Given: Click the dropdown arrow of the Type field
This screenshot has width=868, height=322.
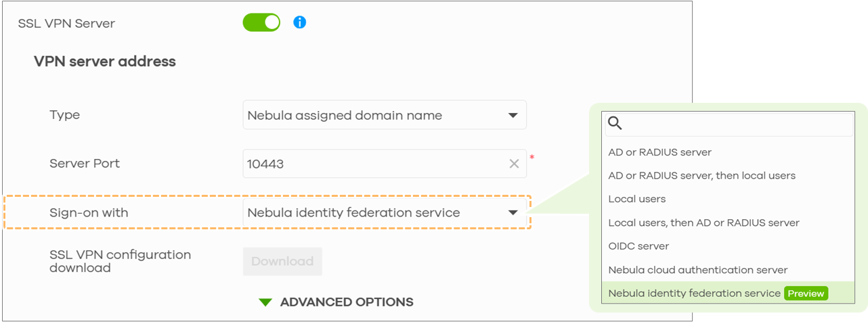Looking at the screenshot, I should 513,116.
